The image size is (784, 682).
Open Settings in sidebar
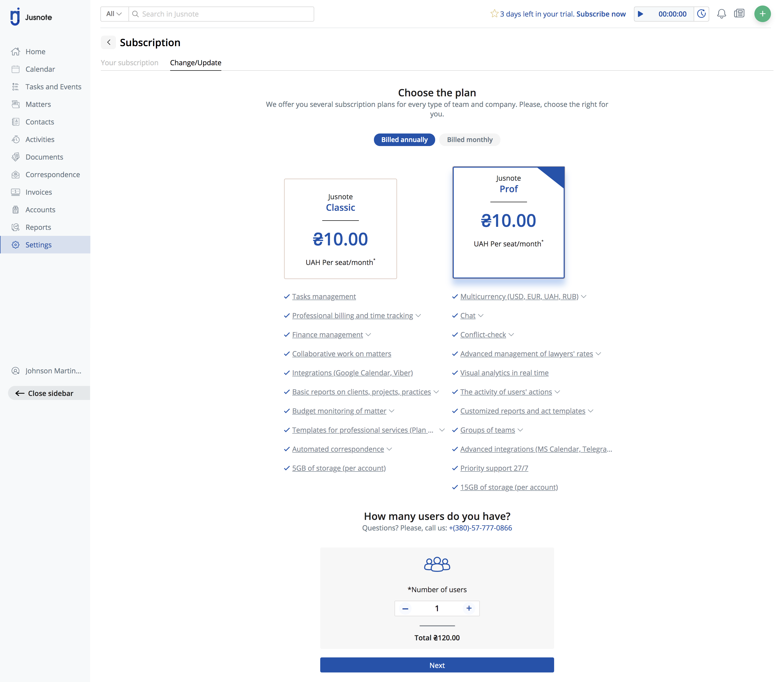pos(45,244)
